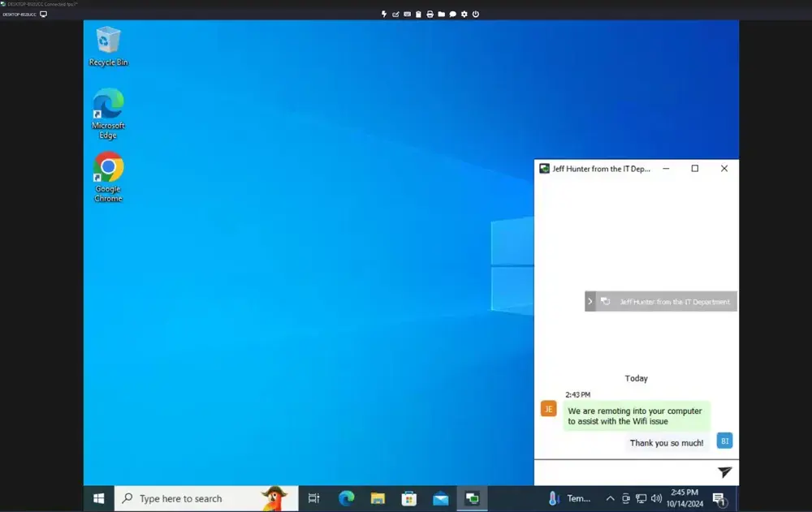This screenshot has height=512, width=812.
Task: Open the settings gear in remote toolbar
Action: [464, 14]
